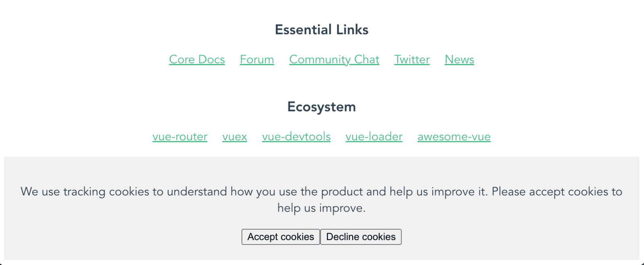This screenshot has height=265, width=644.
Task: Open the vue-router ecosystem link
Action: coord(180,137)
